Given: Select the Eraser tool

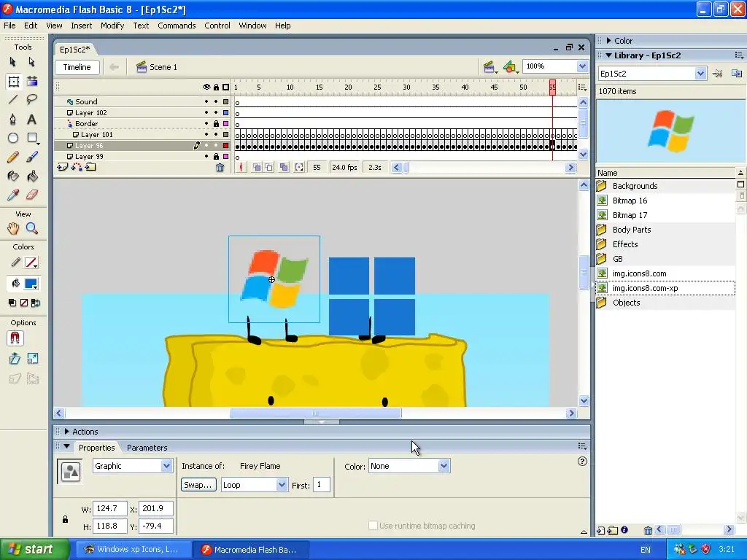Looking at the screenshot, I should [31, 195].
